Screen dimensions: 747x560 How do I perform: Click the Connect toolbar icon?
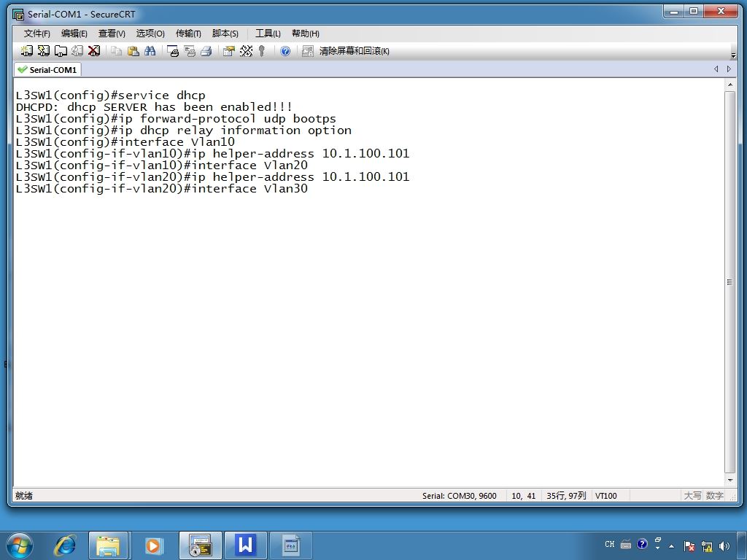click(x=27, y=51)
